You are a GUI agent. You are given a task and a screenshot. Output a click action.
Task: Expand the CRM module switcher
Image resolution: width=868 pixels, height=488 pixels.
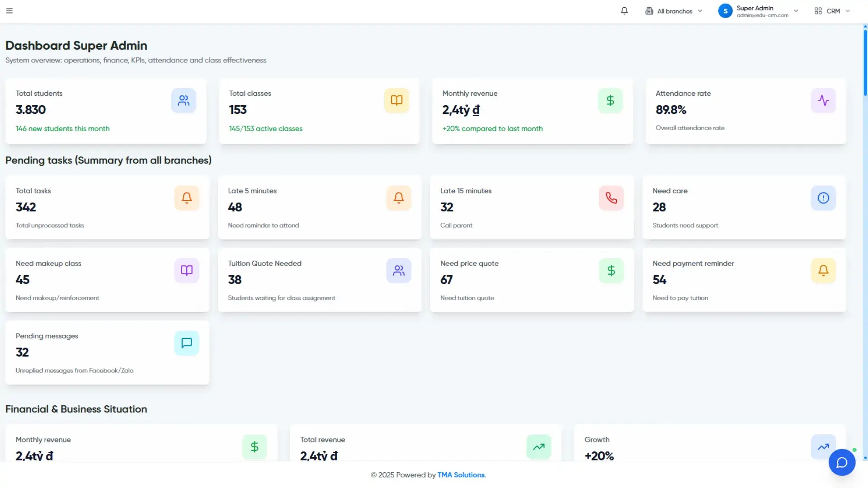click(x=832, y=11)
